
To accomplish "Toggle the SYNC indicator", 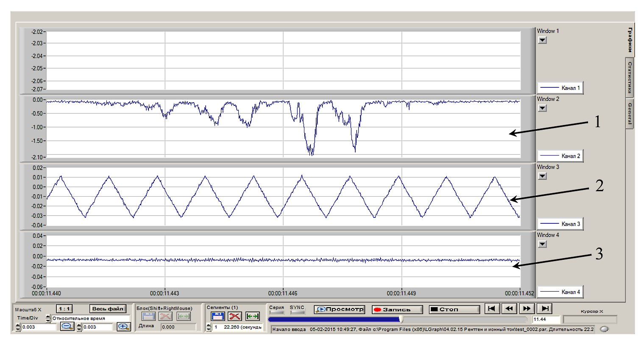I will tap(297, 312).
